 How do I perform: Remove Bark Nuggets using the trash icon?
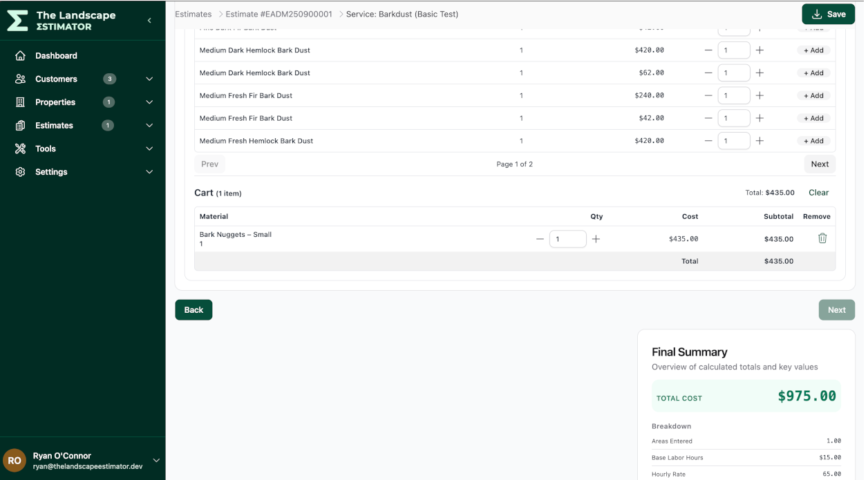pyautogui.click(x=822, y=238)
